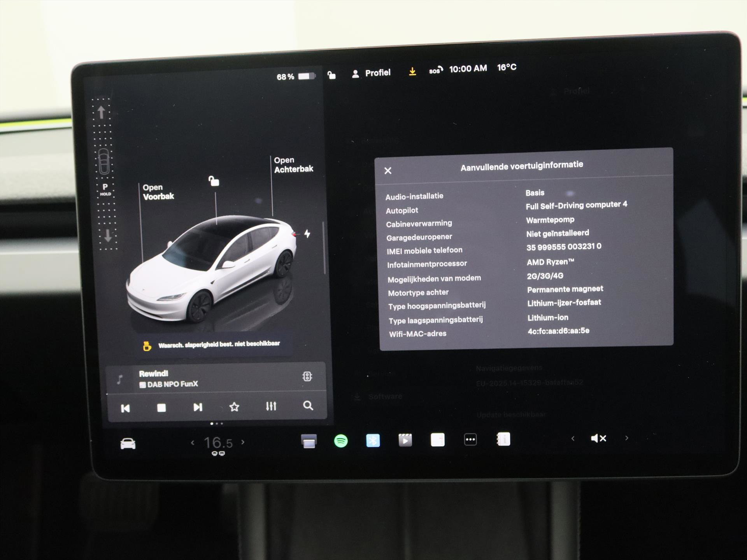Click the DAB NPO FunX station label
Screen dimensions: 747x560
[x=169, y=384]
